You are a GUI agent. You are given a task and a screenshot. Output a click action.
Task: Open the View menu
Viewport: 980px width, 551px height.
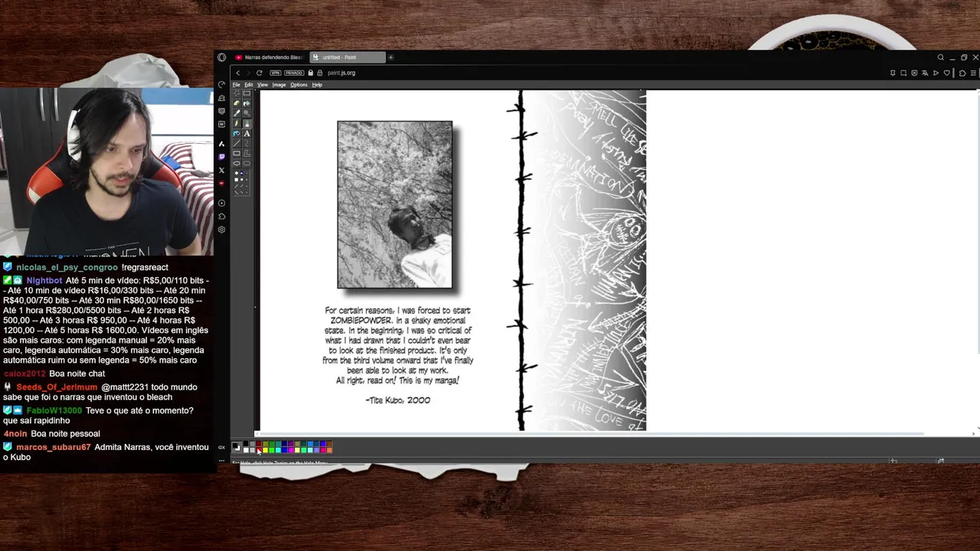point(263,85)
